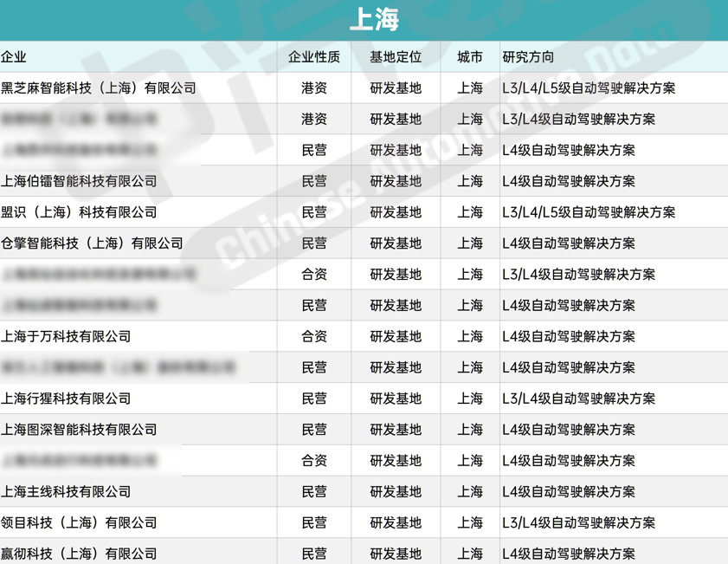Select 民营 in the 上海行猩科技 row
This screenshot has height=564, width=728.
[x=314, y=399]
